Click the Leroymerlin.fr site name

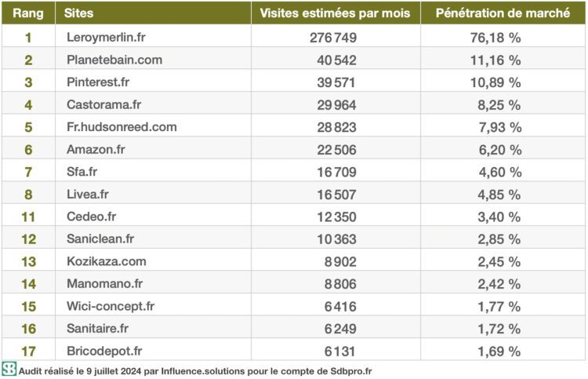click(107, 37)
